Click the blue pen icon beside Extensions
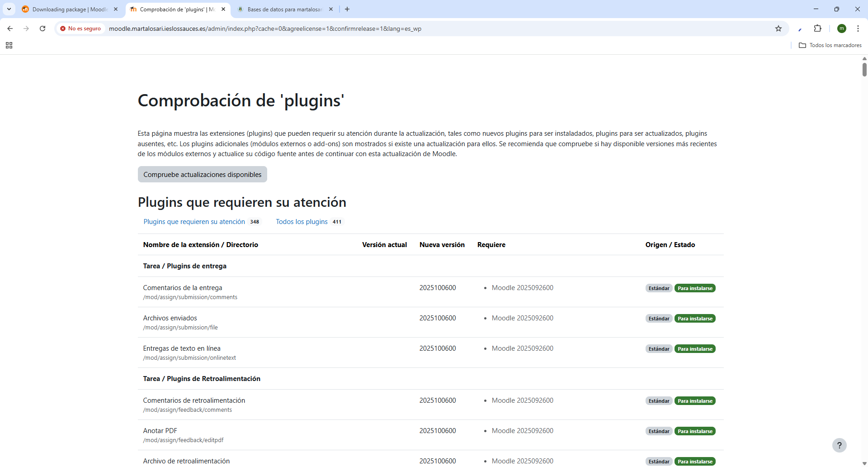The height and width of the screenshot is (467, 868). (800, 29)
